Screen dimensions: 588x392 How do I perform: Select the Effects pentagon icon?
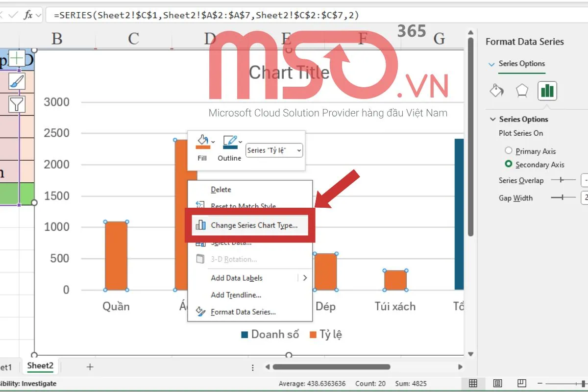(521, 90)
